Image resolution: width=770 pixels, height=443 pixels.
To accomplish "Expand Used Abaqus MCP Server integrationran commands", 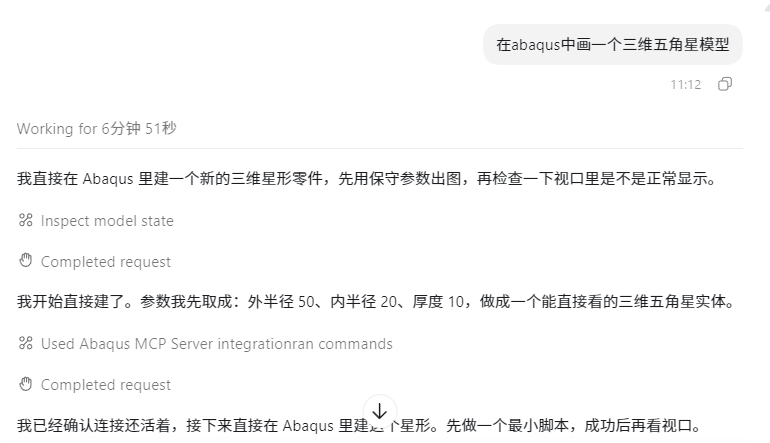I will (x=217, y=344).
